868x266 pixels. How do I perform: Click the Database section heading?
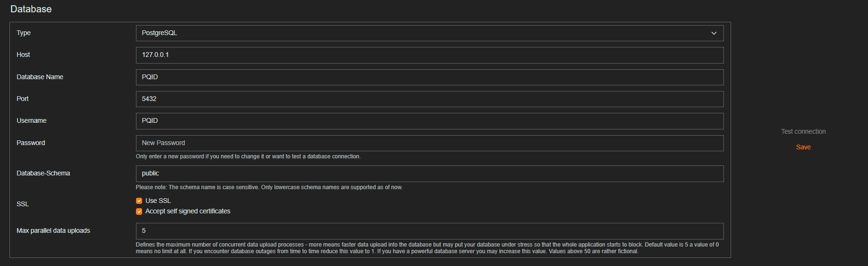31,9
